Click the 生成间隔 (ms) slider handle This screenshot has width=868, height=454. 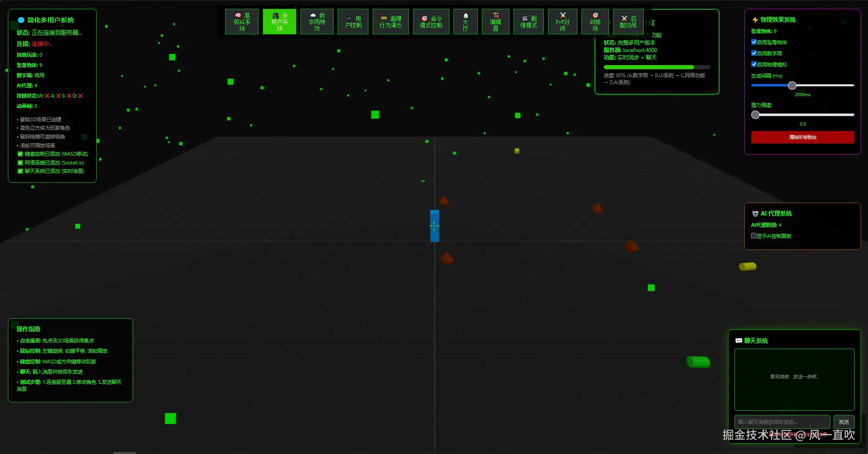click(x=792, y=86)
